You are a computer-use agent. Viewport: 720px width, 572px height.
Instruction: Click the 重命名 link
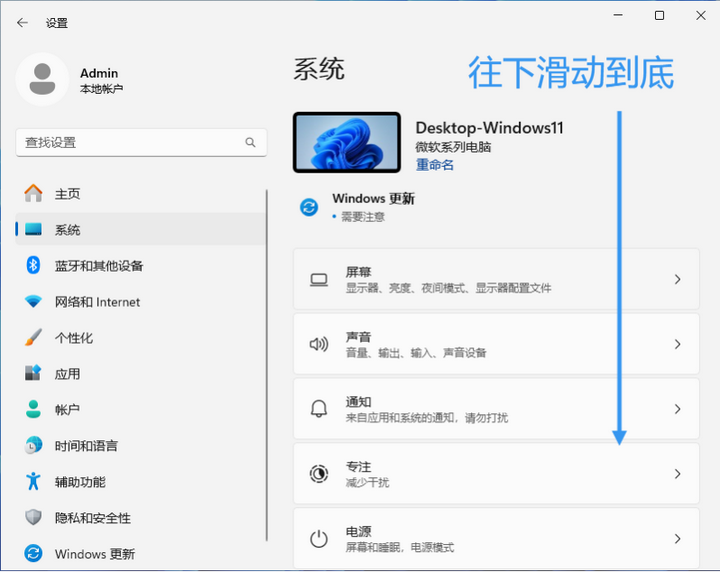(434, 164)
